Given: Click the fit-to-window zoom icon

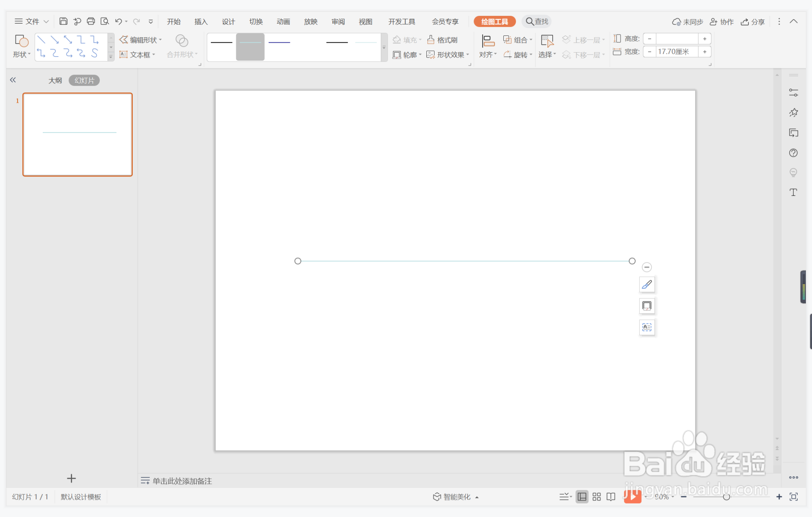Looking at the screenshot, I should click(794, 497).
